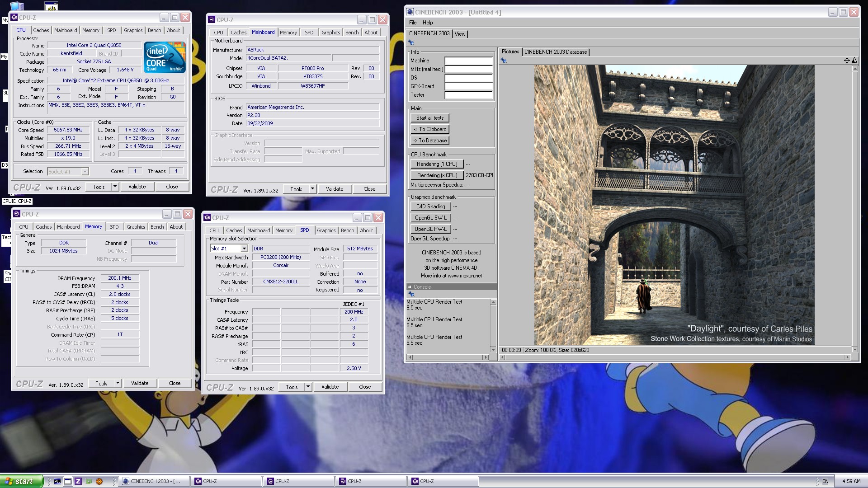Screen dimensions: 868x488
Task: Click the title bar icon of the CPU-Z Memory window
Action: [x=17, y=214]
